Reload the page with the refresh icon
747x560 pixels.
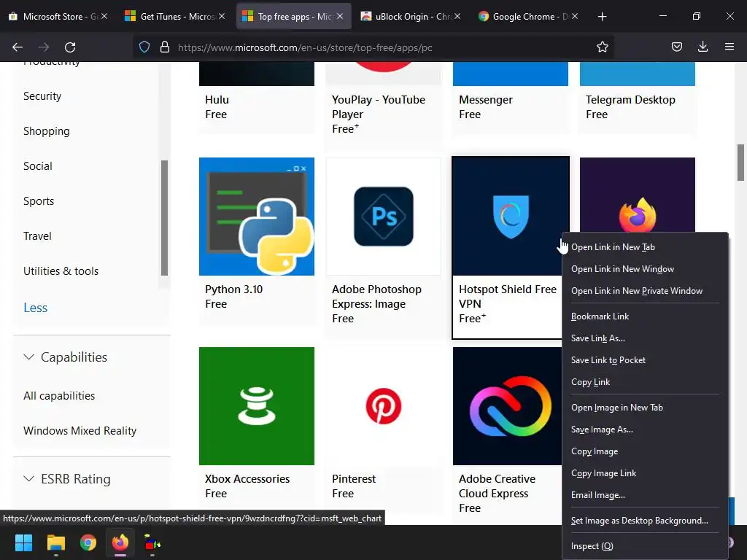(x=70, y=47)
